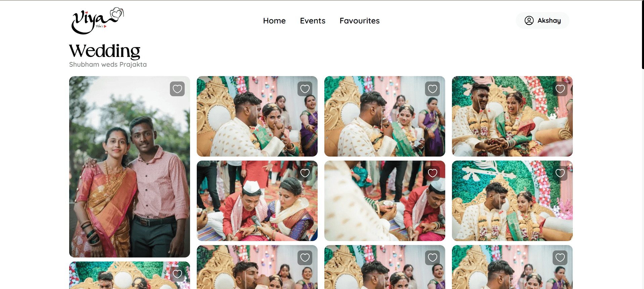Screen dimensions: 644x289
Task: Click the Viya Films logo
Action: [97, 21]
